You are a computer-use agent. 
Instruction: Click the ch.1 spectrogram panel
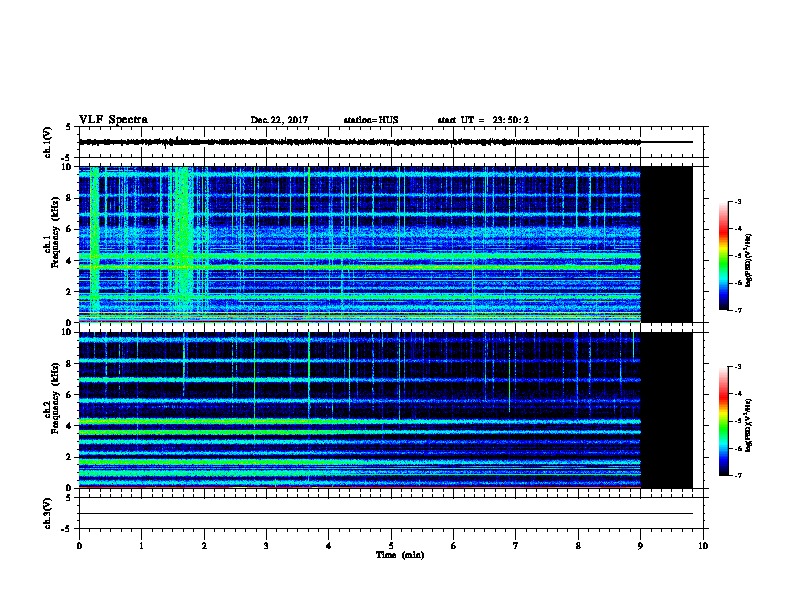tap(360, 244)
